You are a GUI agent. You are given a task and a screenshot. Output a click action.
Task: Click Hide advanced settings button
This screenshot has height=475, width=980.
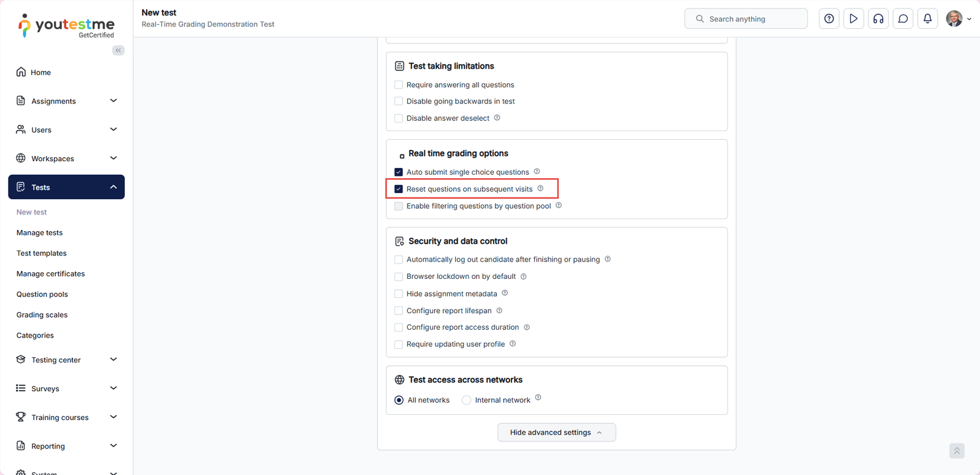pos(556,433)
